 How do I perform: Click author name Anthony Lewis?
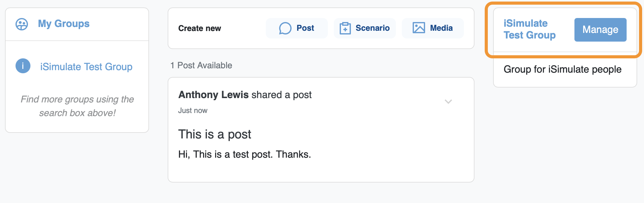click(x=213, y=95)
